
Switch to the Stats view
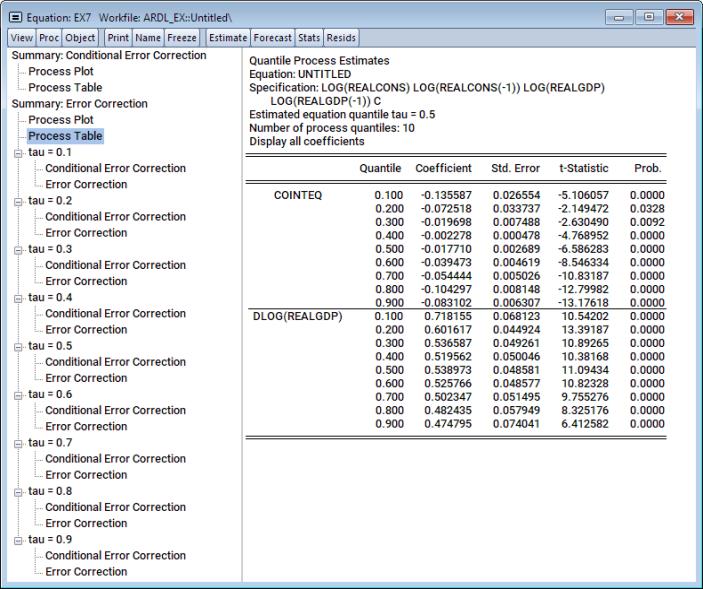(309, 38)
